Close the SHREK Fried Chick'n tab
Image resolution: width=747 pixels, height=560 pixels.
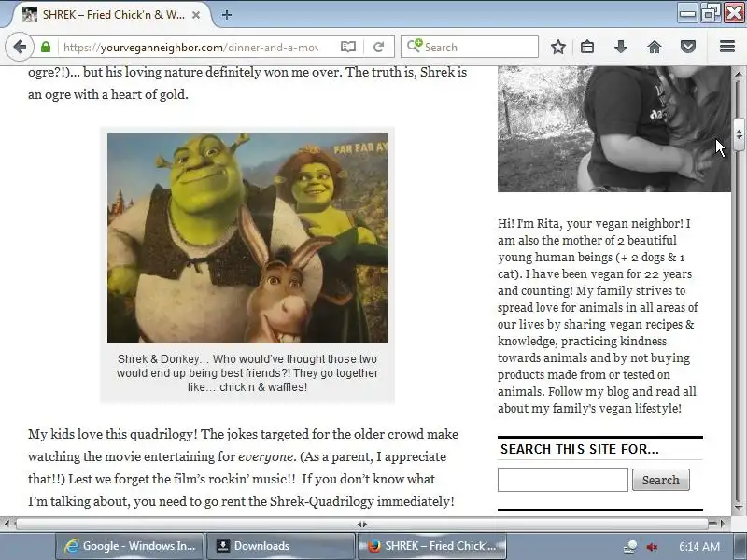pyautogui.click(x=196, y=15)
